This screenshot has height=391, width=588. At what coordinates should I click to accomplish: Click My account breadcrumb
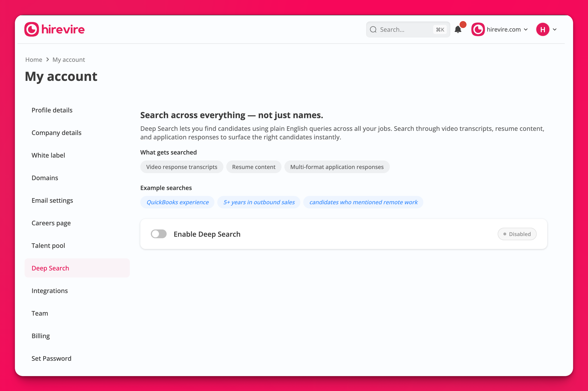(x=69, y=60)
